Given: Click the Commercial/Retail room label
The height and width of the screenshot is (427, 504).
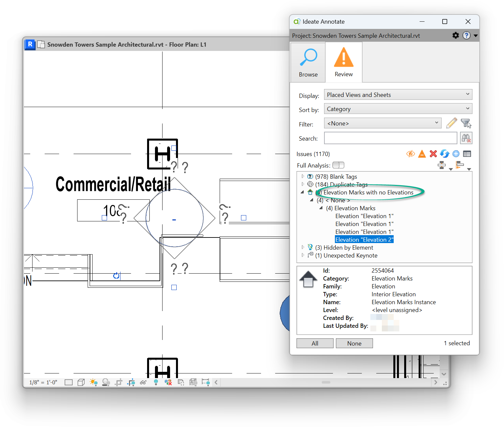Looking at the screenshot, I should click(x=113, y=184).
